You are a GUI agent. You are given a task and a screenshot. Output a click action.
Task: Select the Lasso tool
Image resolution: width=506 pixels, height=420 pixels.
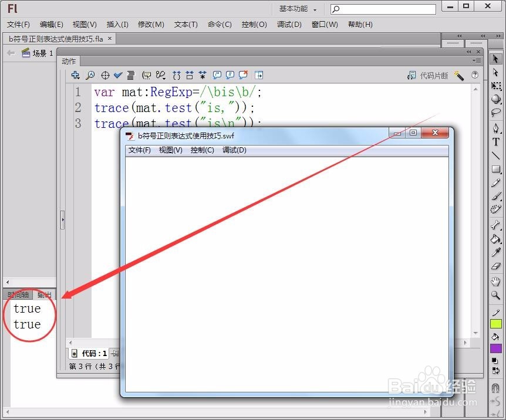point(495,112)
